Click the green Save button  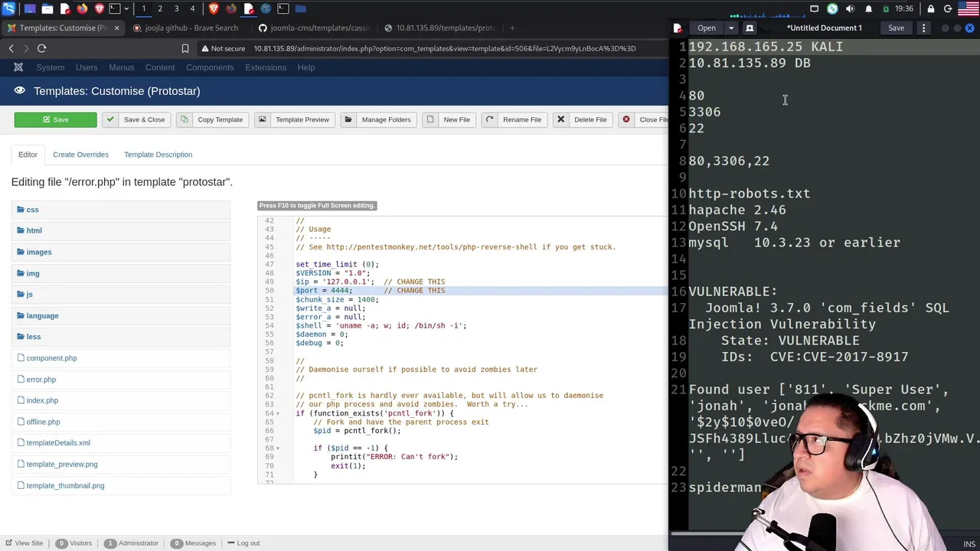[55, 119]
